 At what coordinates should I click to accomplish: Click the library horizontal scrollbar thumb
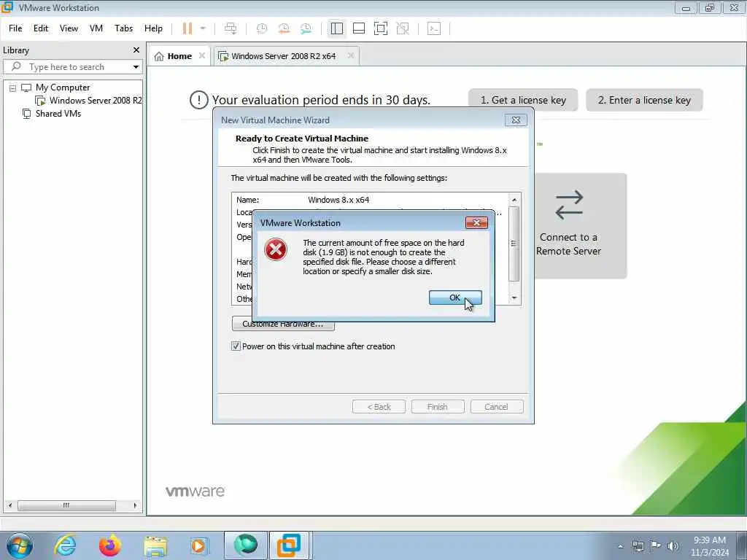point(66,505)
